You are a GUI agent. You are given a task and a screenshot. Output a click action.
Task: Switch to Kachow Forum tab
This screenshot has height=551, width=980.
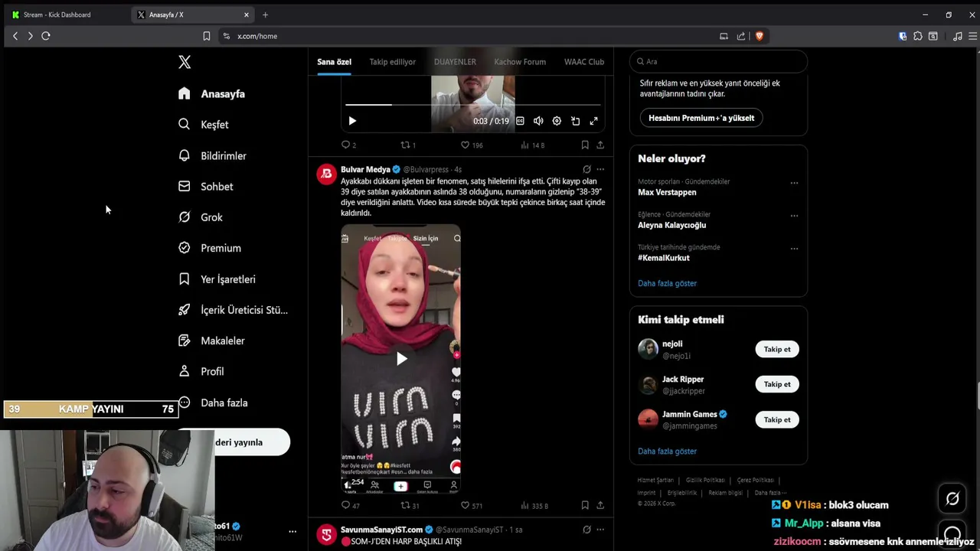pyautogui.click(x=520, y=62)
